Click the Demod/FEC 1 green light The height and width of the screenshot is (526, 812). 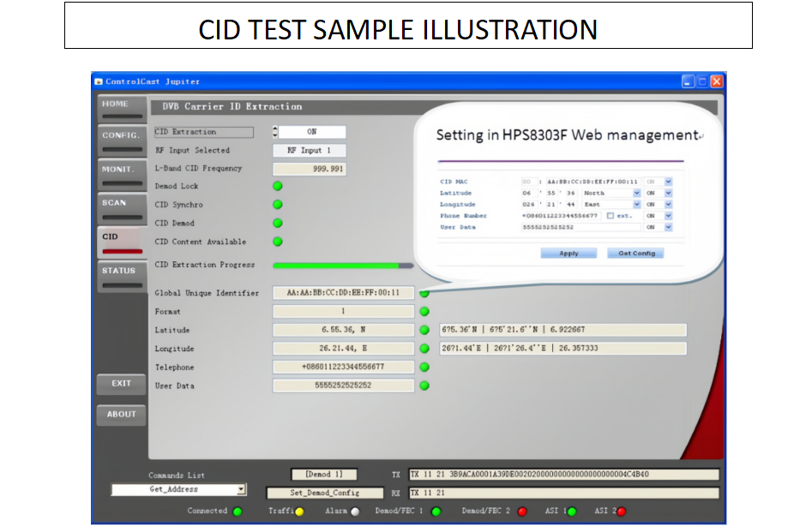pos(436,511)
